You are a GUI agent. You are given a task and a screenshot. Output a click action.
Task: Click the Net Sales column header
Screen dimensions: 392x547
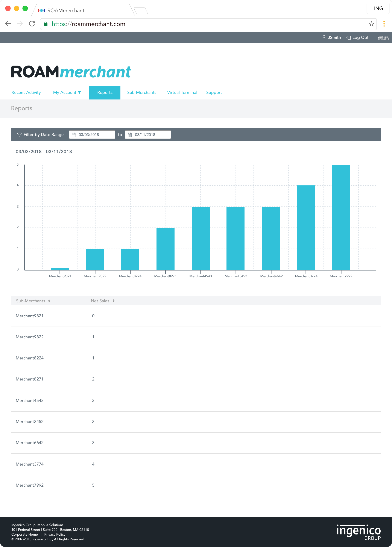[100, 301]
